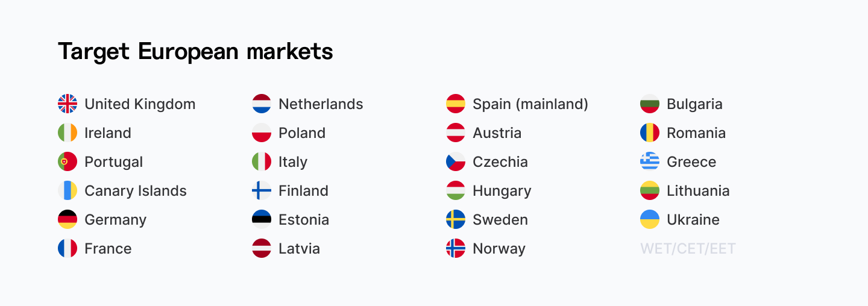868x306 pixels.
Task: Click the Sweden flag icon
Action: click(456, 219)
